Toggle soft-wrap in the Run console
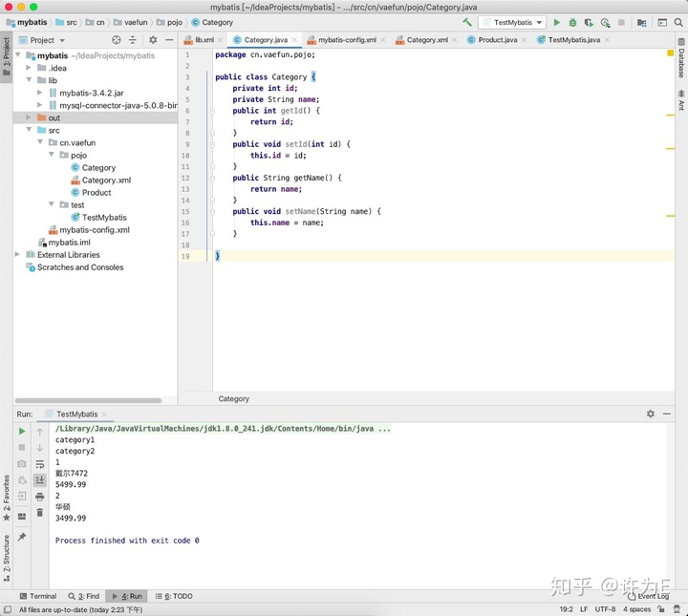This screenshot has width=688, height=616. [x=39, y=464]
